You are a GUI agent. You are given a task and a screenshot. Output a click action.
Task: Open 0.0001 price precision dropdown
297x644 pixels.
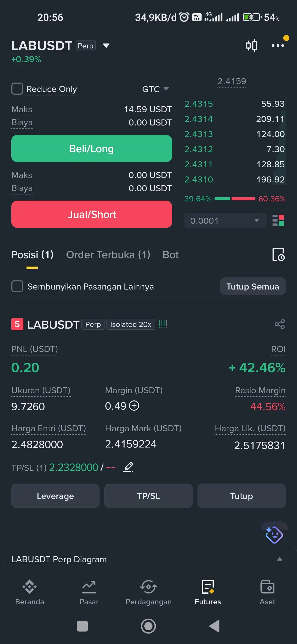[x=226, y=220]
